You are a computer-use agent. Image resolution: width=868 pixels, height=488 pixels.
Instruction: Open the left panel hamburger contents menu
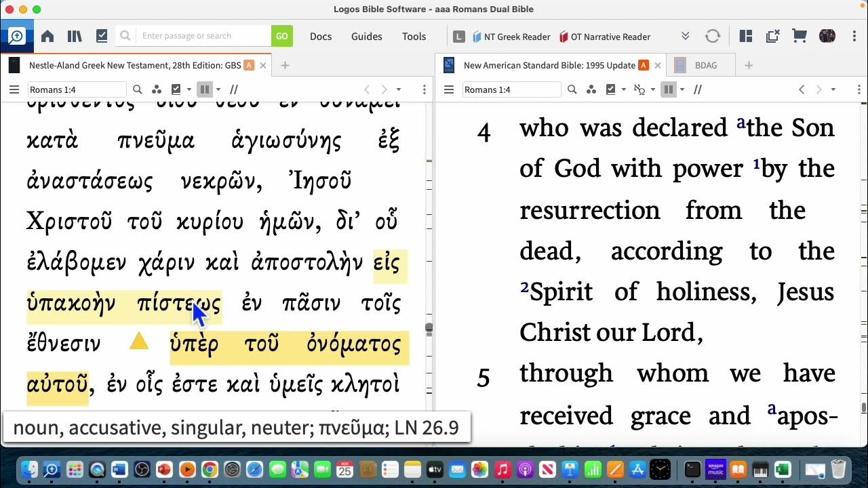click(x=14, y=89)
